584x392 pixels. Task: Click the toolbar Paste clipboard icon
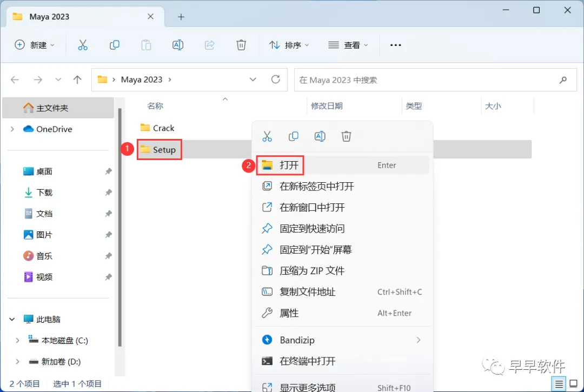[146, 45]
